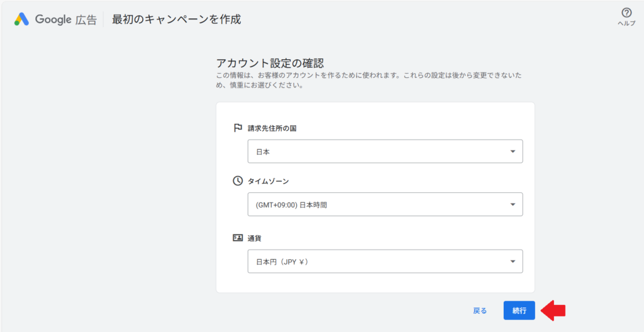Click the アカウント設定の確認 heading

(270, 63)
